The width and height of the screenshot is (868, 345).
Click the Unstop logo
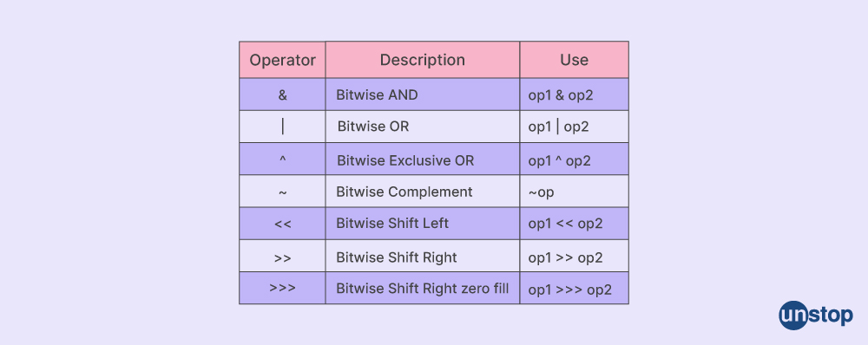click(x=815, y=316)
